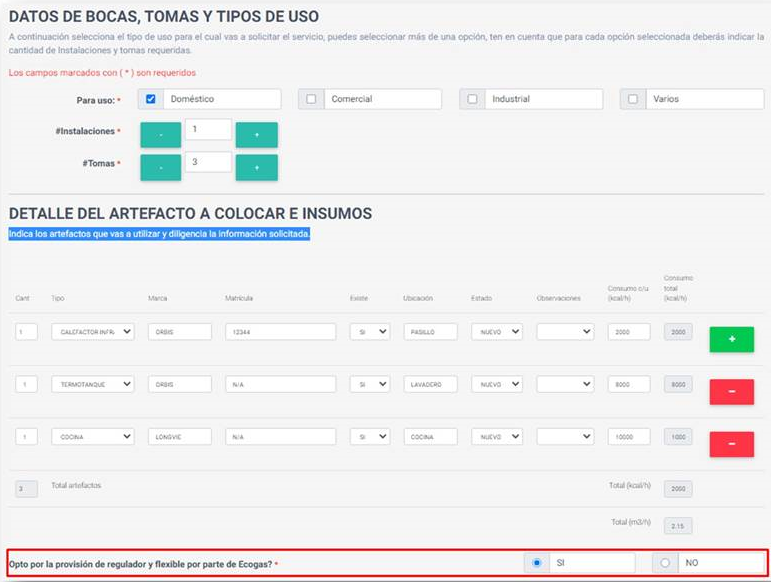Tick the Varios use checkbox
Image resolution: width=771 pixels, height=582 pixels.
point(633,99)
